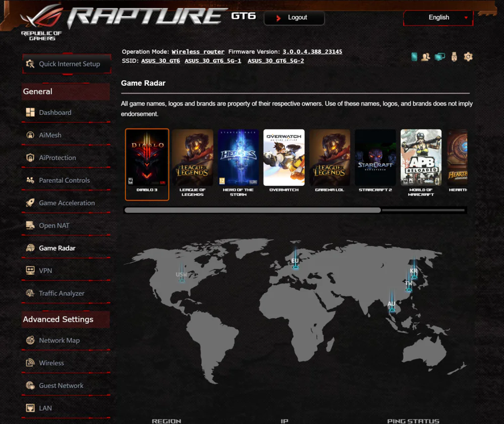The image size is (504, 424).
Task: Click the Guest Network sidebar icon
Action: coord(30,385)
